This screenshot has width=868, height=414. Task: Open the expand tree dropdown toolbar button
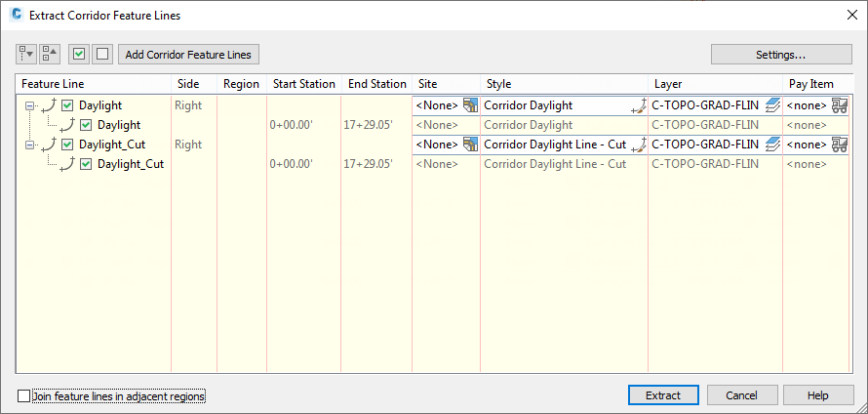point(26,55)
